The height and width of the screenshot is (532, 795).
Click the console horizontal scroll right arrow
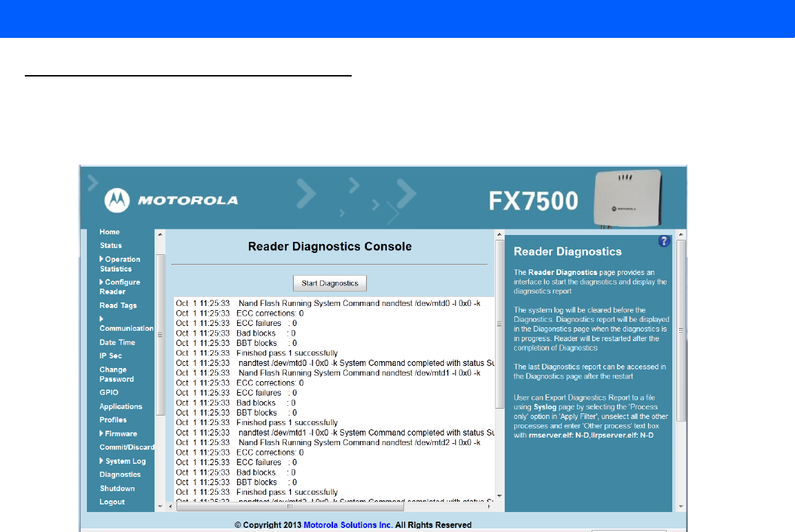tap(490, 507)
